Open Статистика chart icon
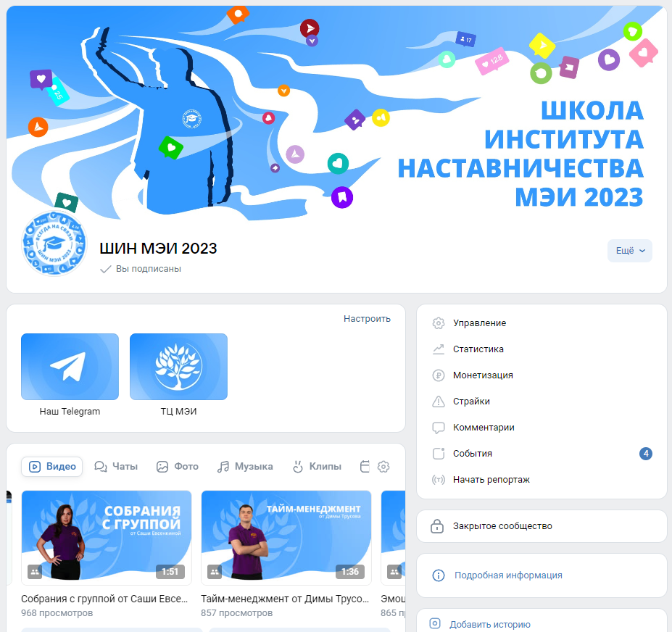The height and width of the screenshot is (632, 672). click(x=438, y=349)
